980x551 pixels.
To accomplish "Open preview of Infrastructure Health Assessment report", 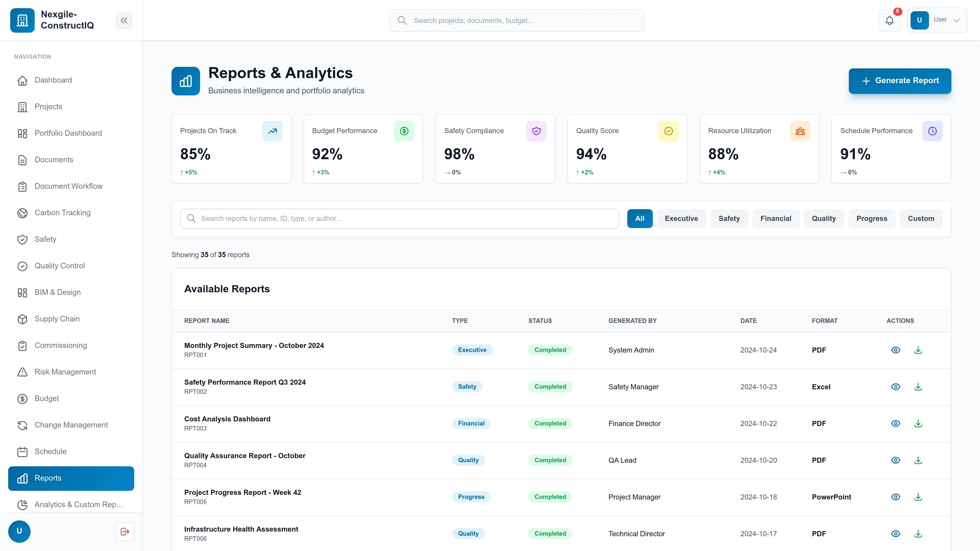I will click(896, 533).
